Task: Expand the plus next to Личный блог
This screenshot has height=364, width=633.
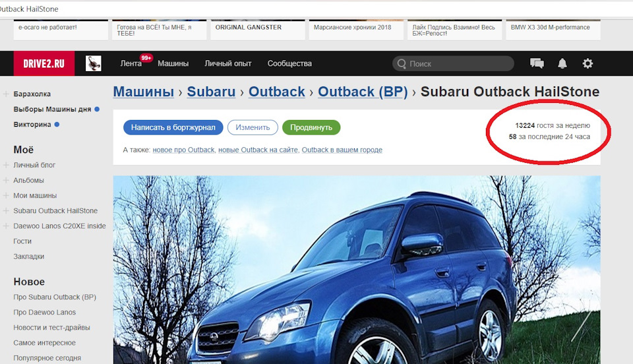Action: pos(6,165)
